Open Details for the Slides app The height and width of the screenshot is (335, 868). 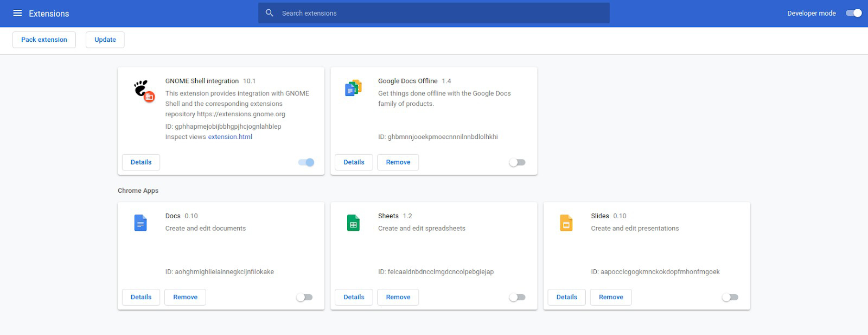(x=566, y=297)
